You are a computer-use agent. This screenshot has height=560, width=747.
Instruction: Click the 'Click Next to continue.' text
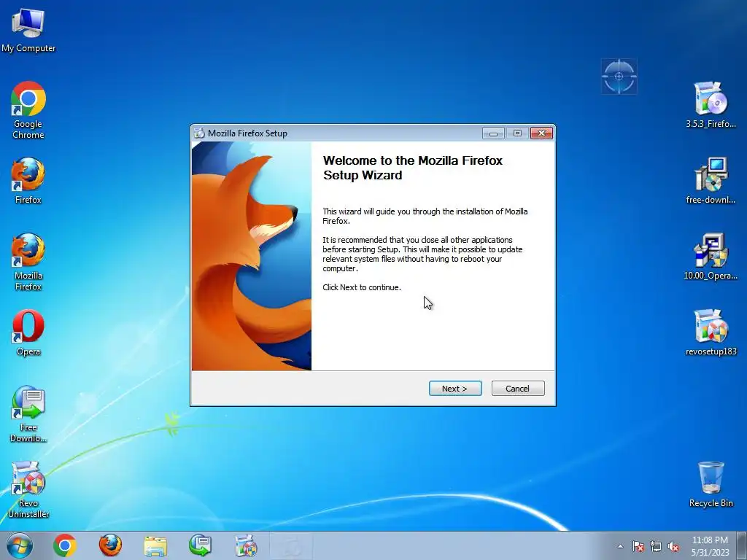click(362, 287)
